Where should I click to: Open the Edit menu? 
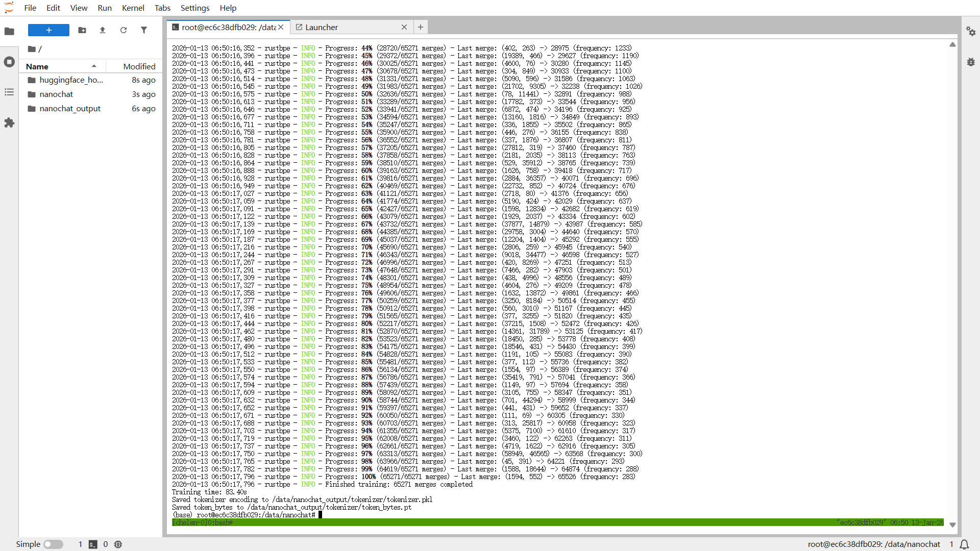click(53, 8)
